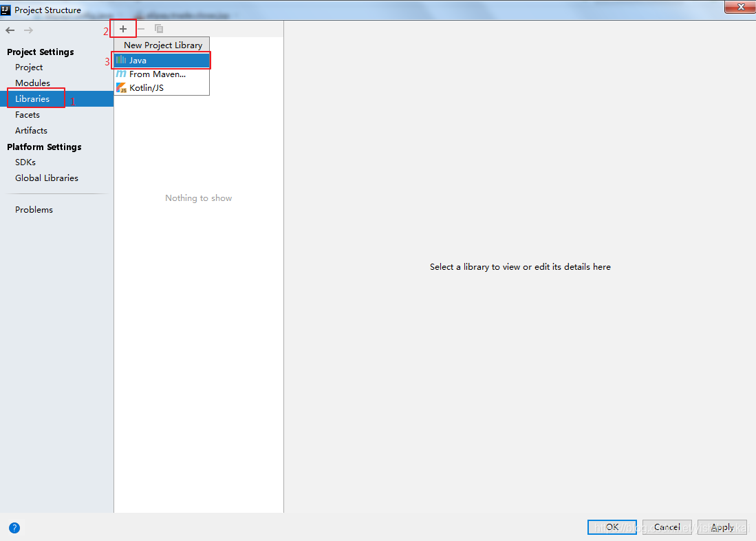
Task: Click the New Project Library popup header
Action: (x=163, y=45)
